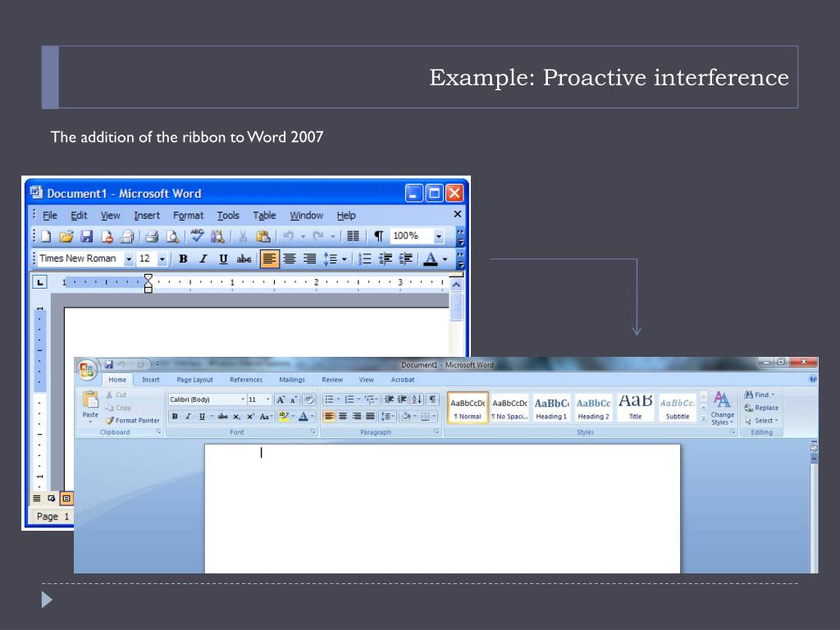Click the Office Button orb in Word 2007
This screenshot has width=840, height=630.
[87, 370]
